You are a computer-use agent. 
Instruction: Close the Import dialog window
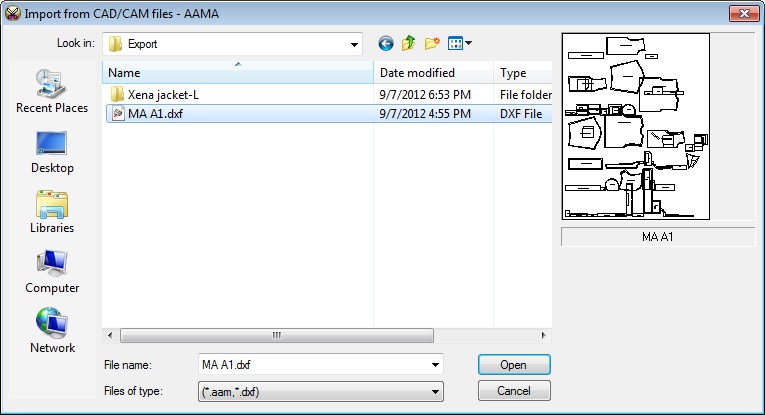pyautogui.click(x=744, y=13)
